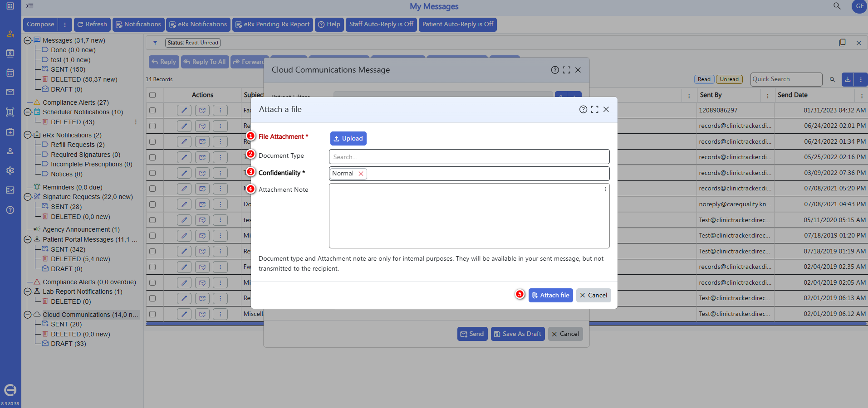Open Attachment Note options menu
The image size is (868, 408).
tap(605, 189)
